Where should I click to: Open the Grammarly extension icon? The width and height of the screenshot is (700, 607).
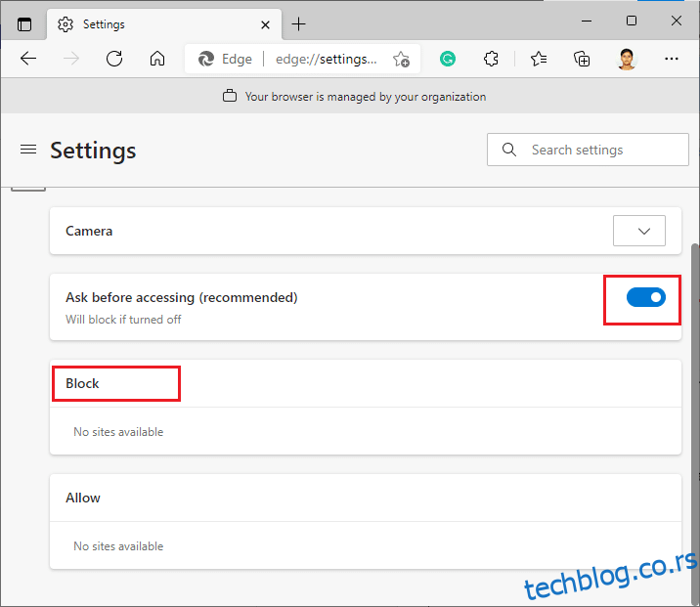[x=448, y=59]
